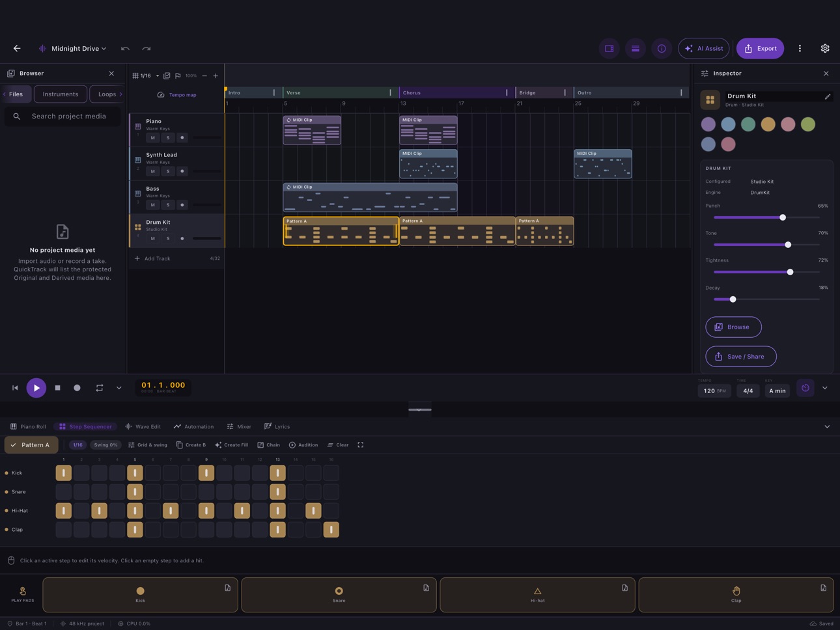The width and height of the screenshot is (840, 630).
Task: Open the 1/16 grid snap dropdown
Action: (x=146, y=75)
